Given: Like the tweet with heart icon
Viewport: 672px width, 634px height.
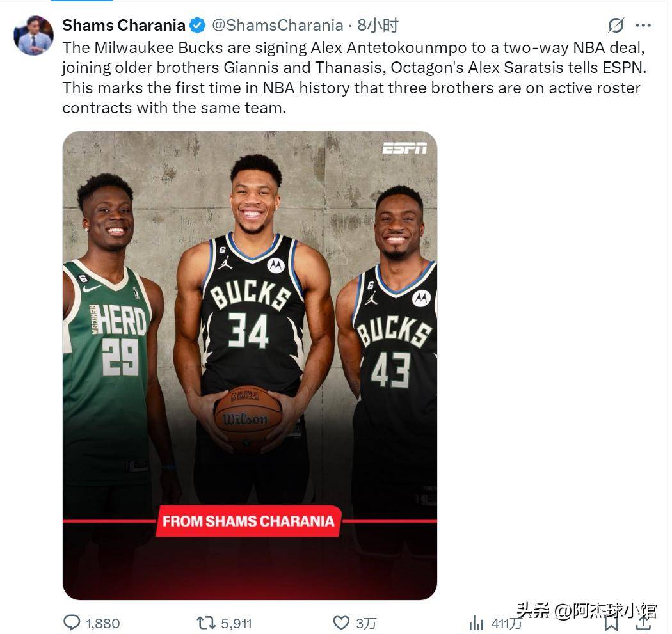Looking at the screenshot, I should [x=341, y=622].
